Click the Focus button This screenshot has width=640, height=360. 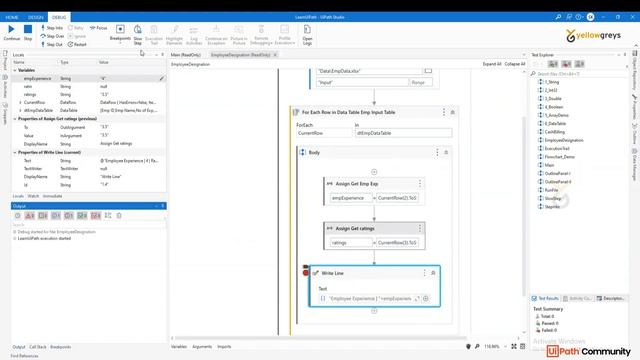click(x=98, y=28)
